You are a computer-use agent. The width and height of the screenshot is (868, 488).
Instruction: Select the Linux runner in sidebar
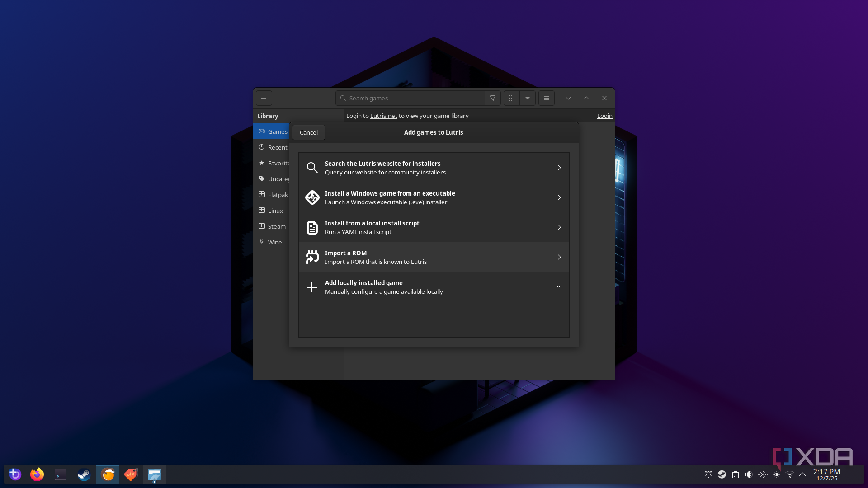tap(271, 211)
